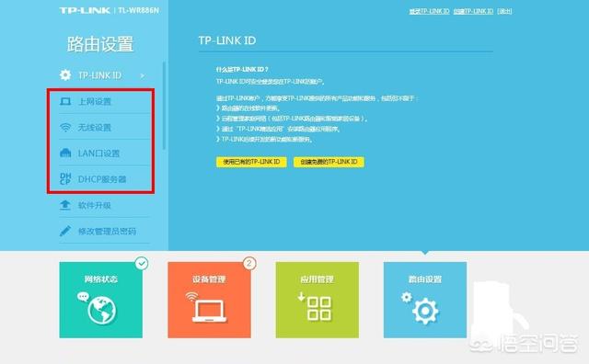Switch to the 应用管理 tile title
This screenshot has height=364, width=589.
(x=317, y=279)
